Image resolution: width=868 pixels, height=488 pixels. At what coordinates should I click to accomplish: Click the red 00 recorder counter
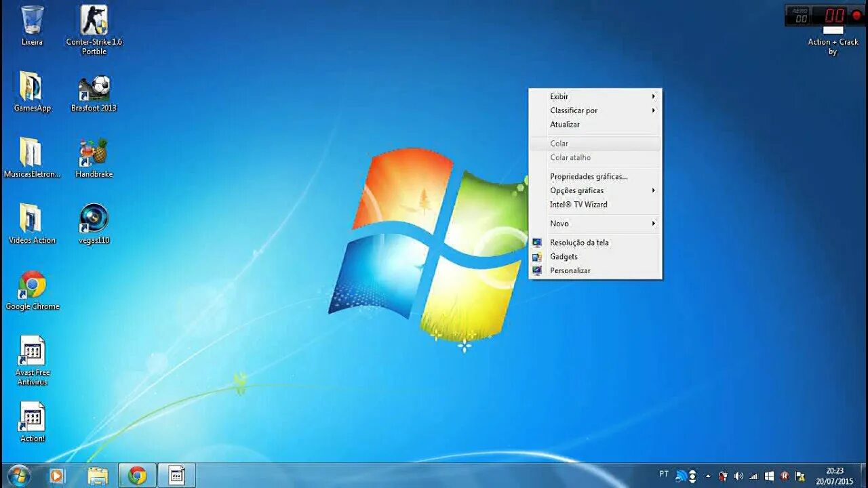834,16
